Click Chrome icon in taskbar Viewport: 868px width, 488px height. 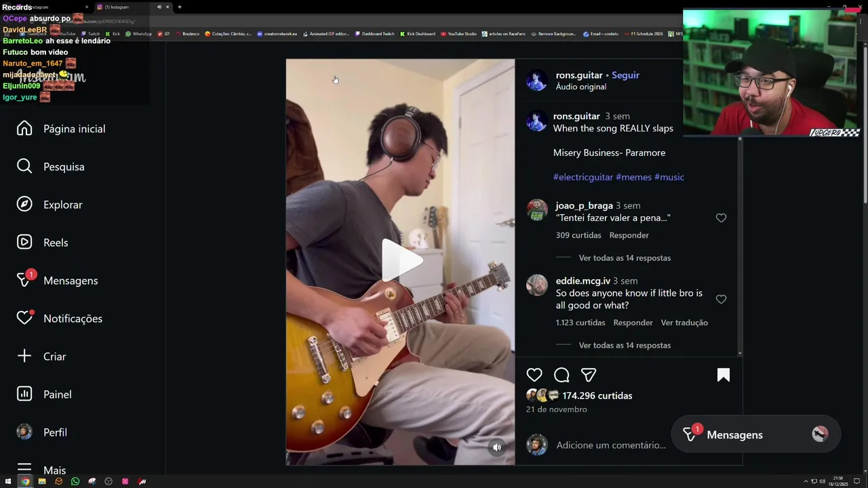click(25, 481)
